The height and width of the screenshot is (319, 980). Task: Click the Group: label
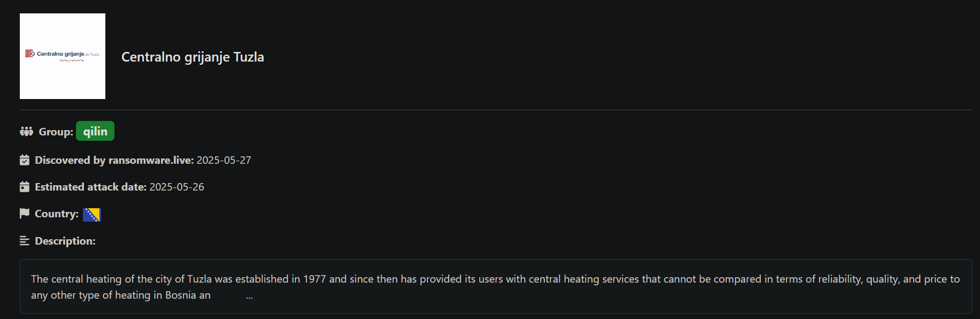click(56, 132)
